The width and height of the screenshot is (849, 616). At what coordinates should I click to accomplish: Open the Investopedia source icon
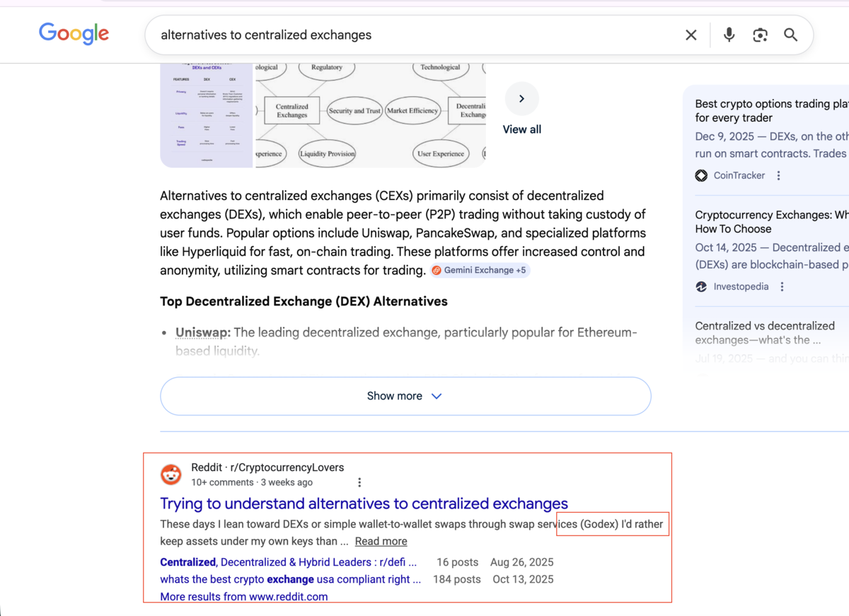[x=701, y=286]
